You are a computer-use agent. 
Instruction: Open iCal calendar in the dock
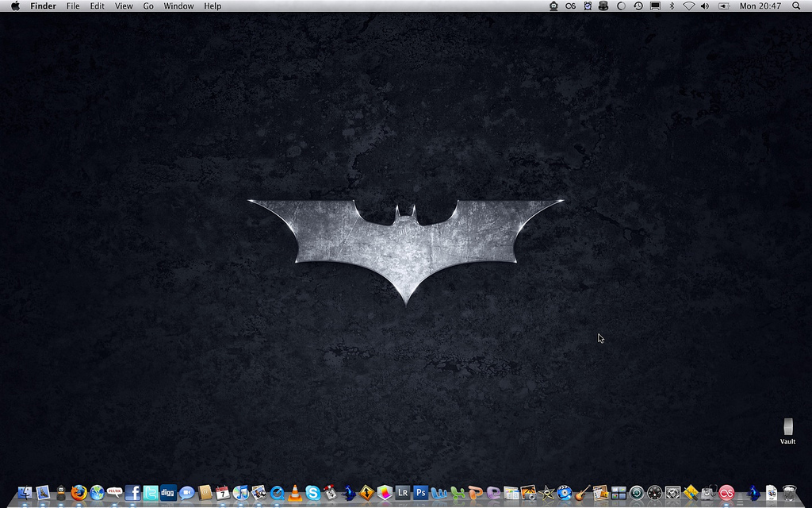(223, 492)
